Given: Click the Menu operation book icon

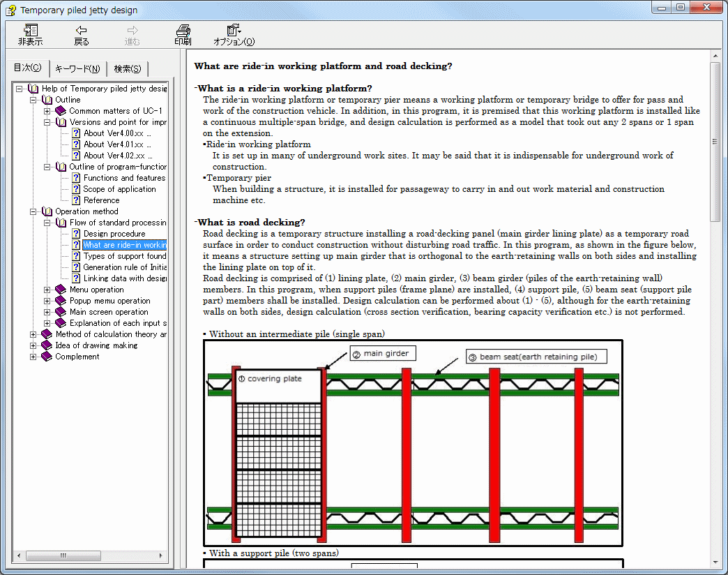Looking at the screenshot, I should [x=61, y=290].
